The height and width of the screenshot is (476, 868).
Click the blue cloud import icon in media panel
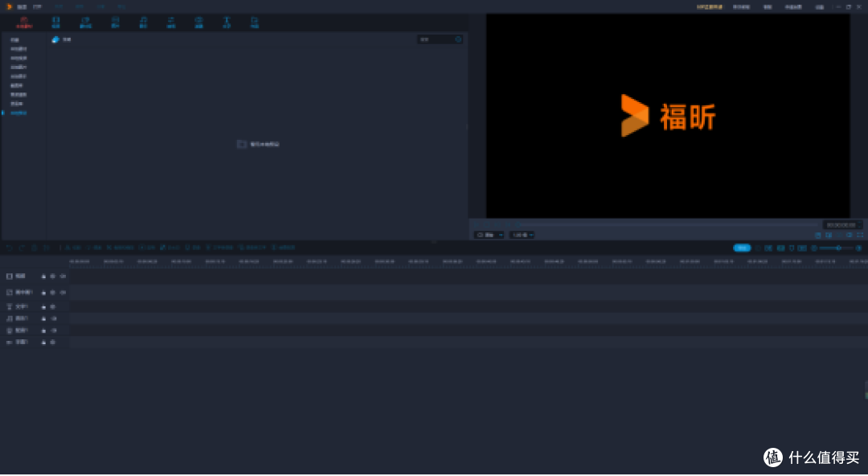[x=55, y=39]
